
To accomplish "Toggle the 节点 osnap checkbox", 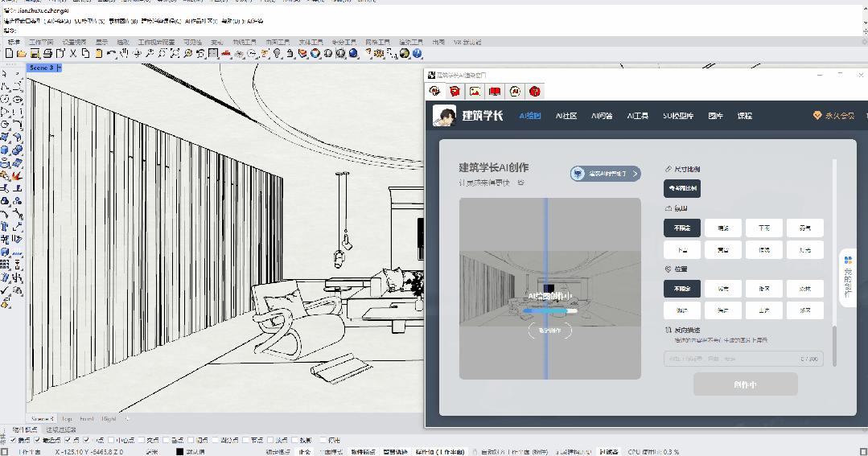I will (245, 441).
